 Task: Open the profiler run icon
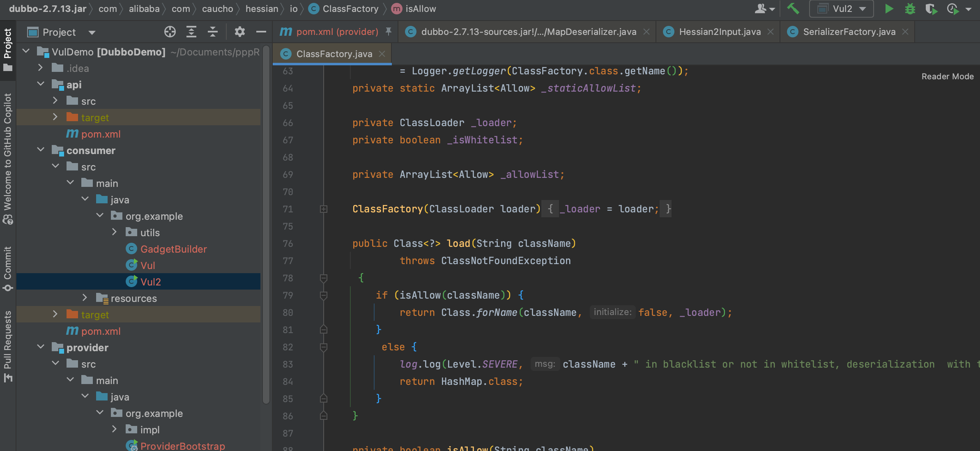coord(953,9)
